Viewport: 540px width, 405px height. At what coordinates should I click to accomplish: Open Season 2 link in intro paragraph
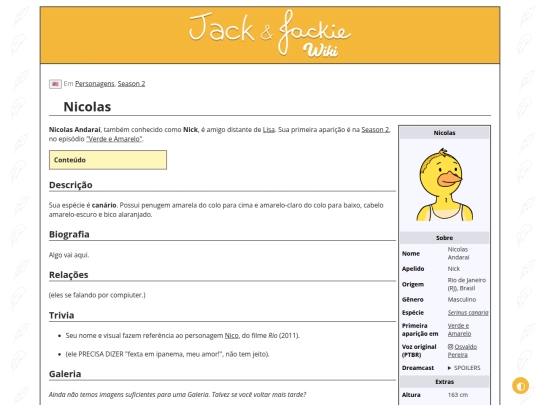tap(375, 129)
